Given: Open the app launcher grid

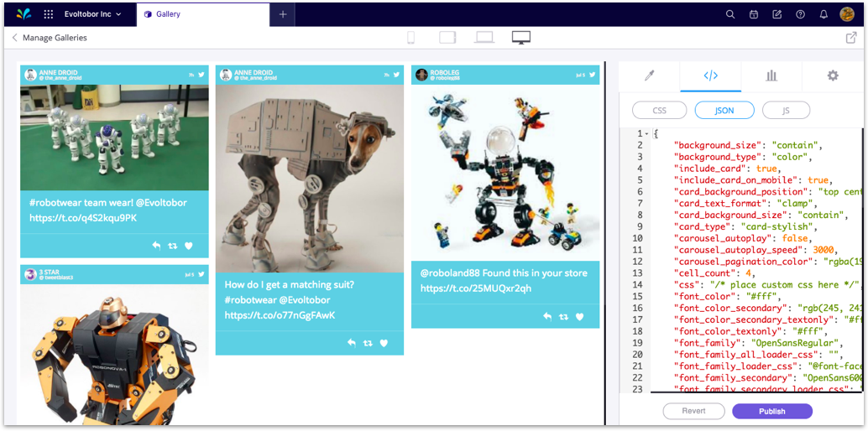Looking at the screenshot, I should [49, 14].
